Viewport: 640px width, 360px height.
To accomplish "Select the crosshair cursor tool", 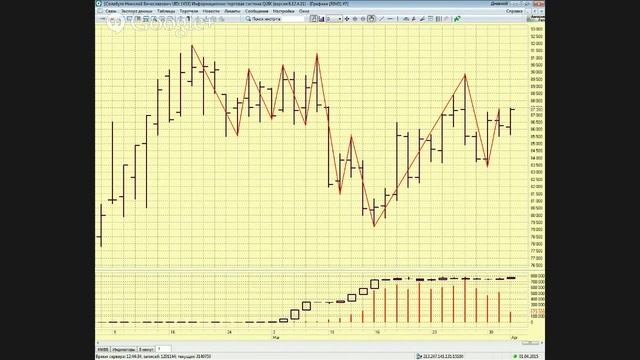I will coord(347,19).
